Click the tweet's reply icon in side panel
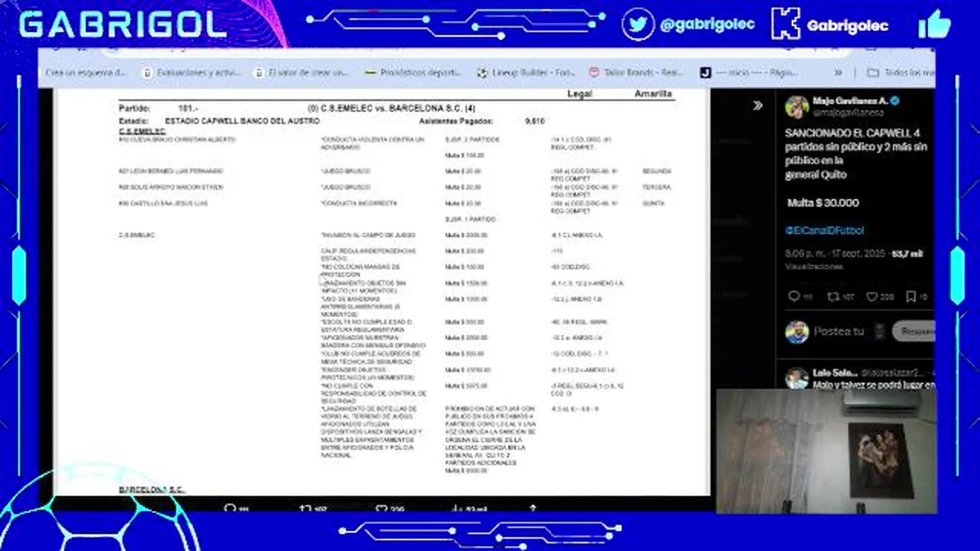This screenshot has height=551, width=980. 794,296
